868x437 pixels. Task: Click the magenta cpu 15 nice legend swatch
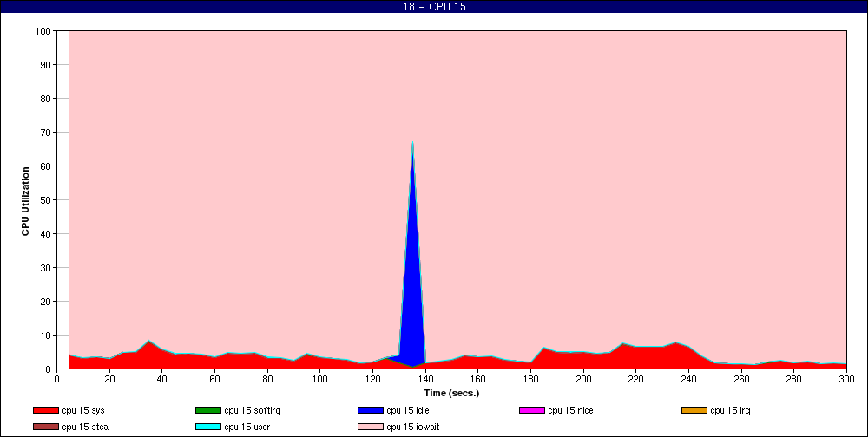[532, 410]
